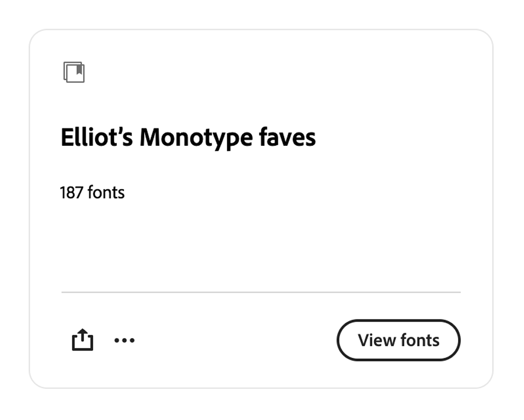Select the bookmarked library icon above the title
Viewport: 524px width, 420px height.
[x=75, y=73]
